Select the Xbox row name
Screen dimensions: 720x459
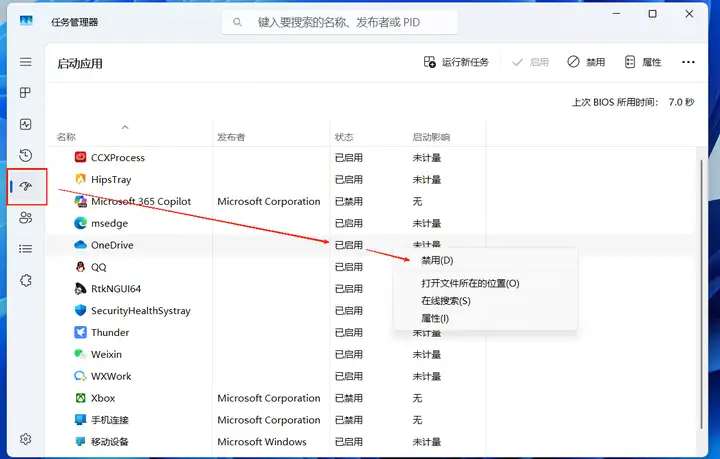103,398
